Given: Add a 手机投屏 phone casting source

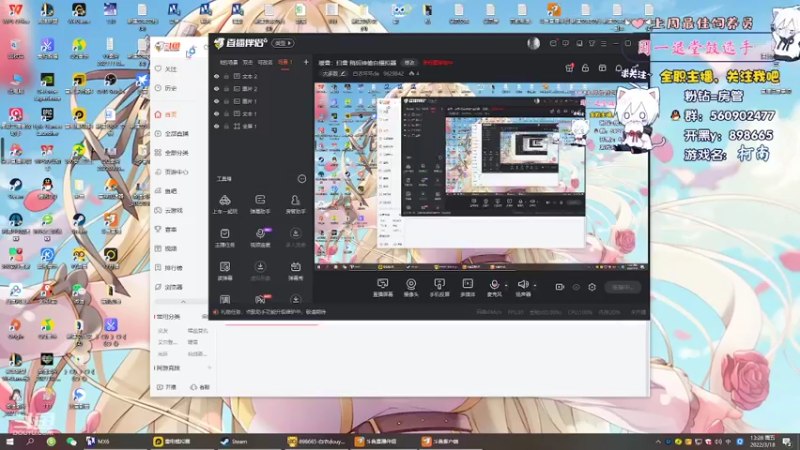Looking at the screenshot, I should 439,287.
